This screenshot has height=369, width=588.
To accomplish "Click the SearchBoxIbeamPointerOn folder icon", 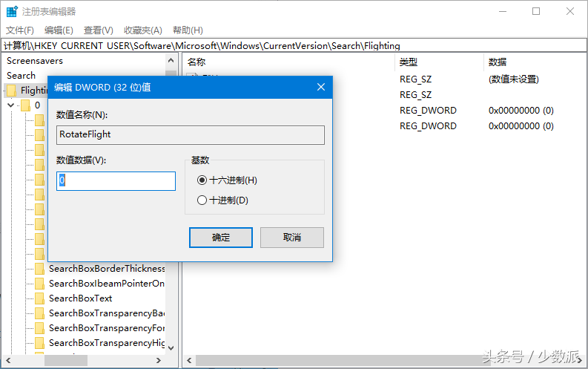I will tap(40, 283).
